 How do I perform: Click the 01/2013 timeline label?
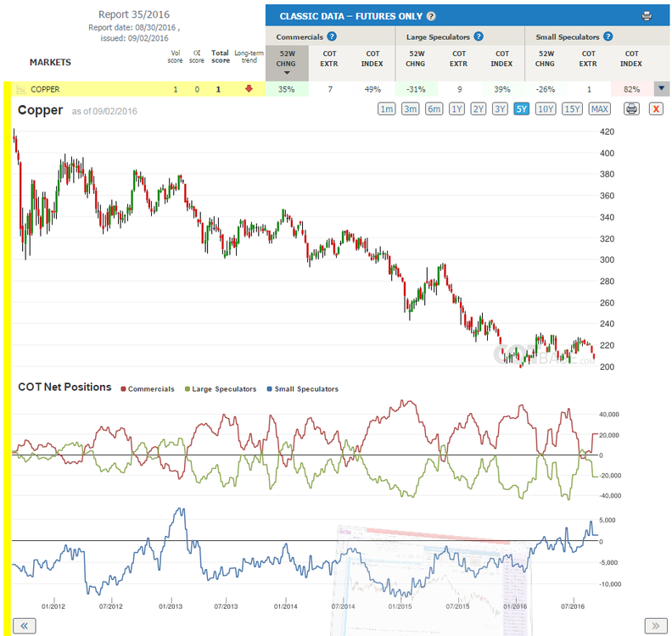171,606
